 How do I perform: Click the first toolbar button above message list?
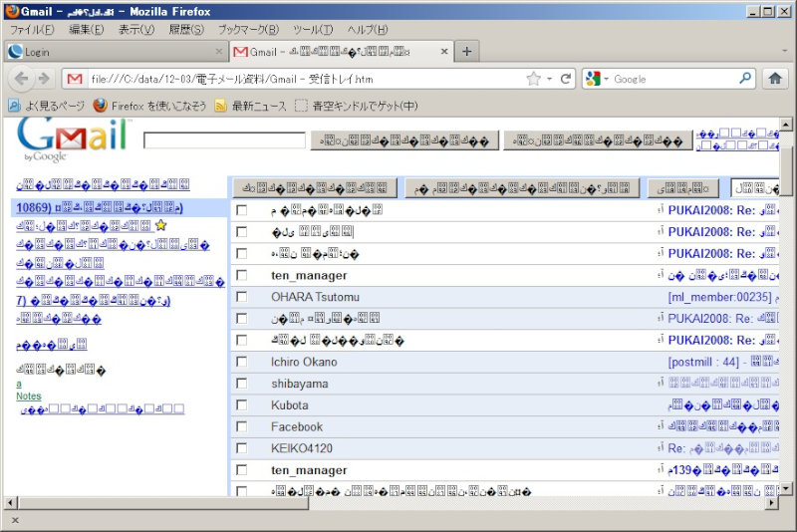click(315, 188)
